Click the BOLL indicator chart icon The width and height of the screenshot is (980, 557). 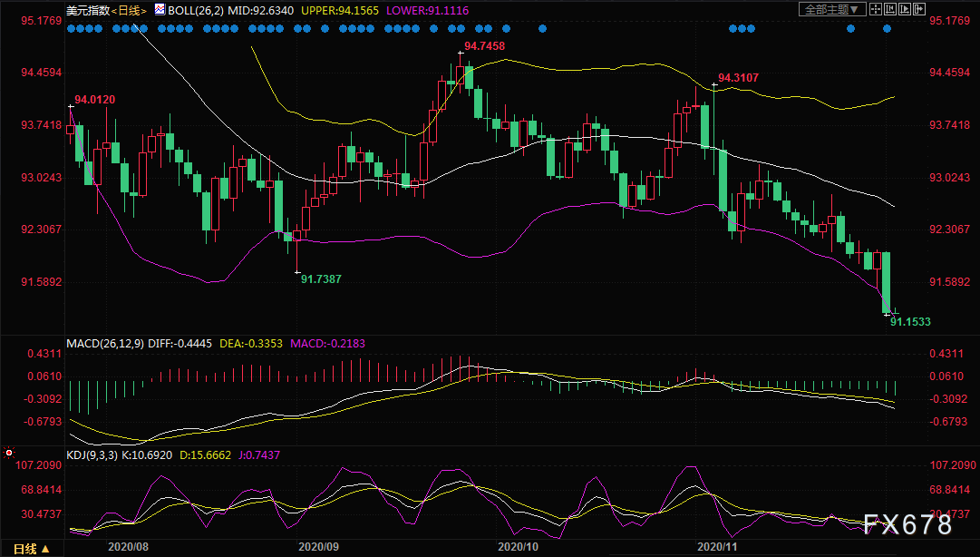[160, 9]
